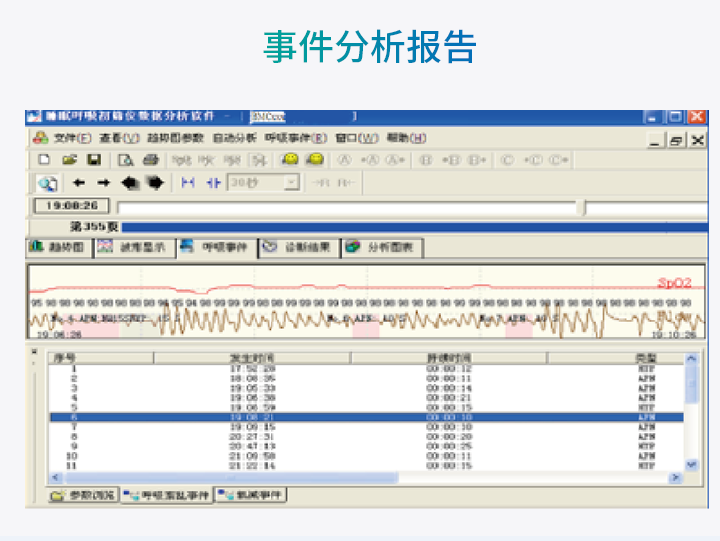
Task: Click the 19:08:26 time display box
Action: click(x=72, y=205)
